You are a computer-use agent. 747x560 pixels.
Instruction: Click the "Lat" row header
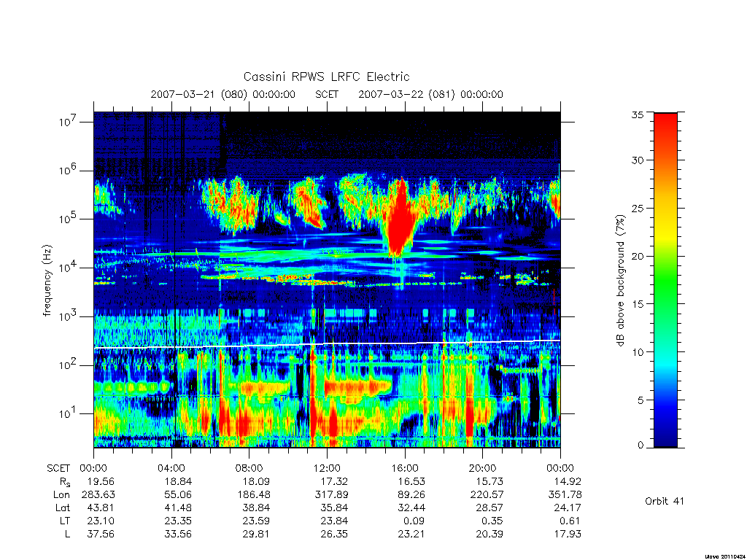pos(63,507)
